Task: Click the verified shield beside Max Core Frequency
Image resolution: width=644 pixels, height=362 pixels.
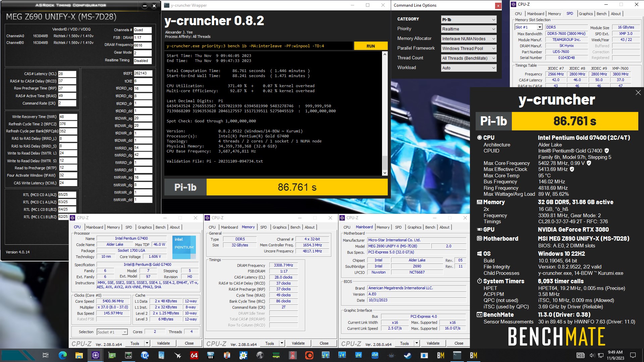Action: 589,163
